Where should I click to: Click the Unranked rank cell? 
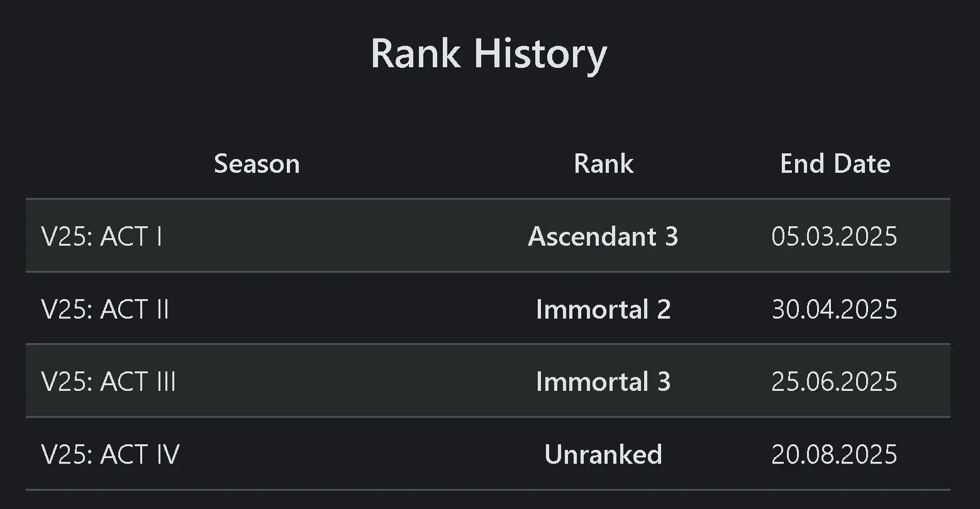[x=603, y=455]
